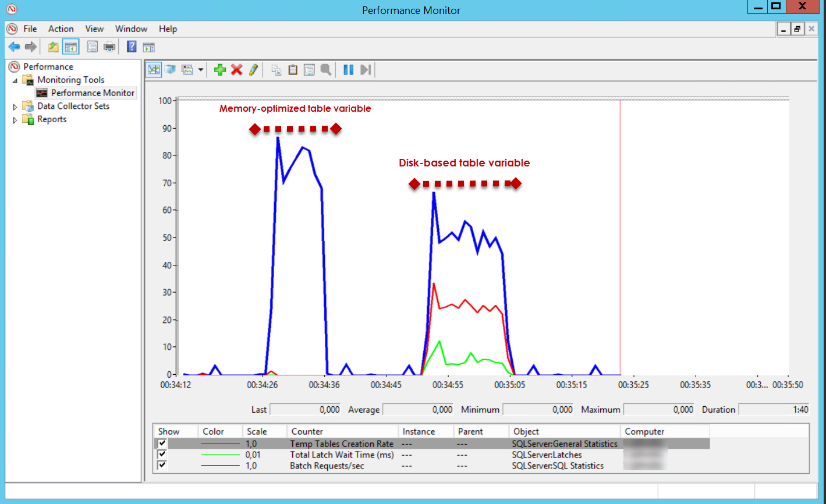826x504 pixels.
Task: Click the Average value field
Action: 419,410
